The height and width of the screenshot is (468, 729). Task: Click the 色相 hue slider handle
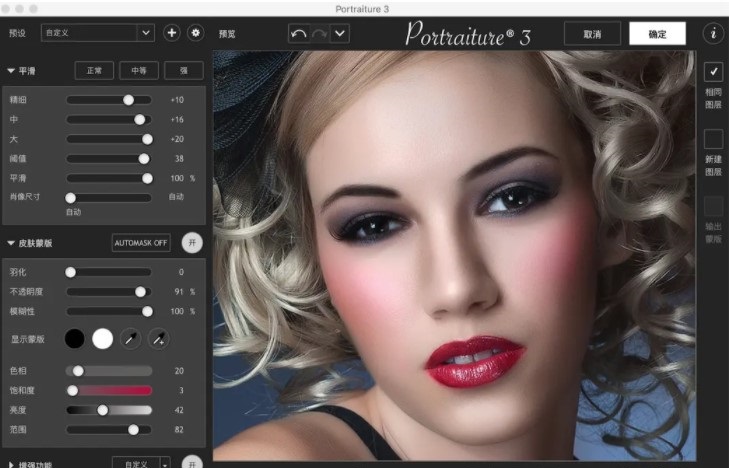[78, 371]
